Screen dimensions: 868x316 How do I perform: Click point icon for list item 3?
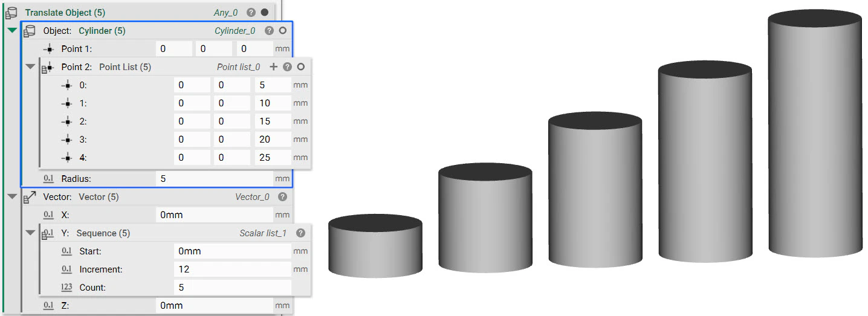67,140
